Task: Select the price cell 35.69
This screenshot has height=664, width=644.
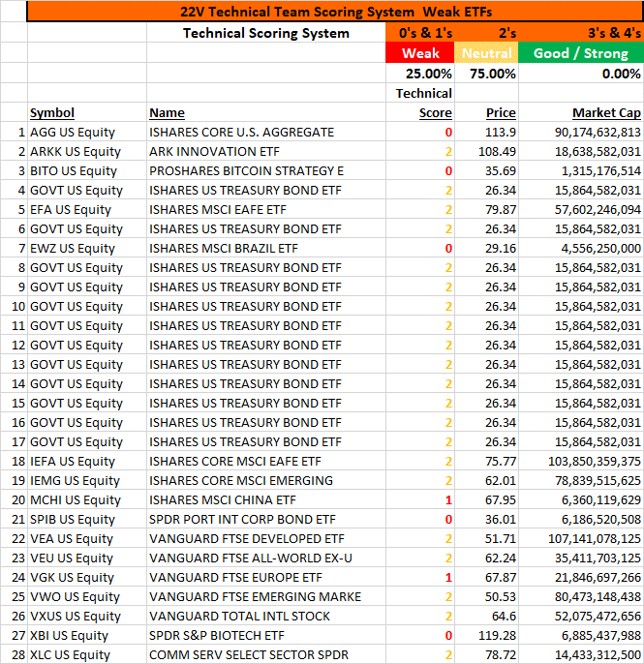Action: coord(486,170)
